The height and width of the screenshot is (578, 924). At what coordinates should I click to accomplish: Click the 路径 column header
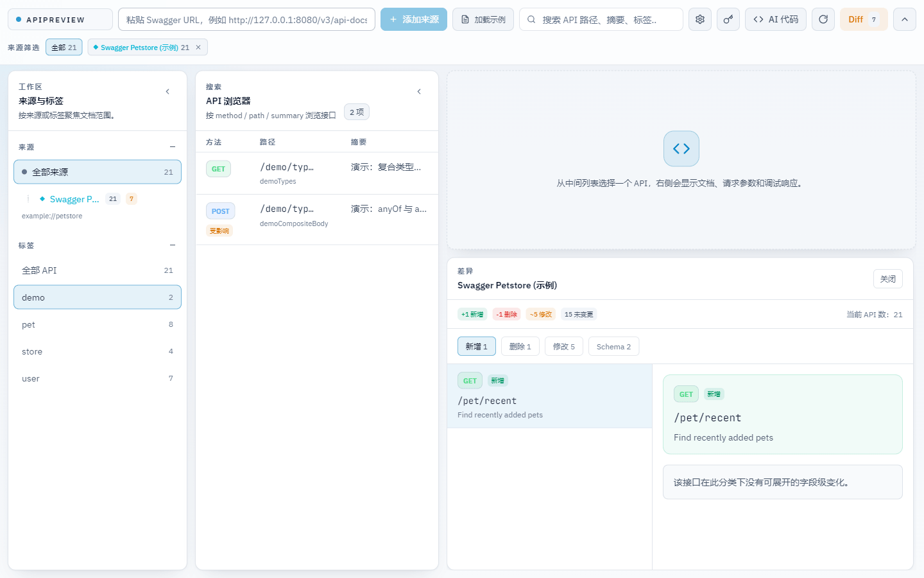coord(268,143)
